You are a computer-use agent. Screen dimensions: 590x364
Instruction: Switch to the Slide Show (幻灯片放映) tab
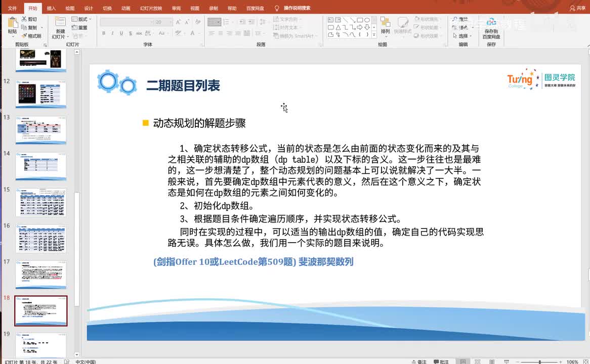point(151,8)
